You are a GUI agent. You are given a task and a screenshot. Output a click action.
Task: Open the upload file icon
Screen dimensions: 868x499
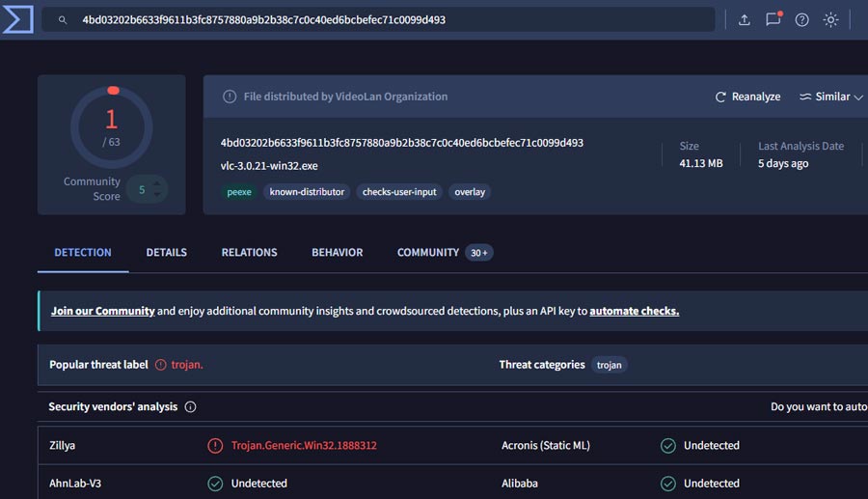click(745, 20)
